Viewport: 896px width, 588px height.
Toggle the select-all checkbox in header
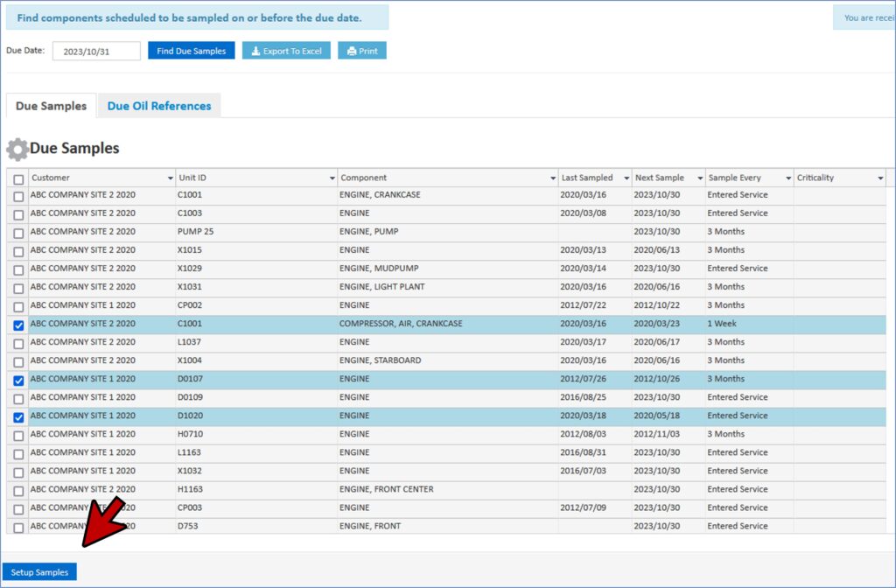(x=18, y=178)
